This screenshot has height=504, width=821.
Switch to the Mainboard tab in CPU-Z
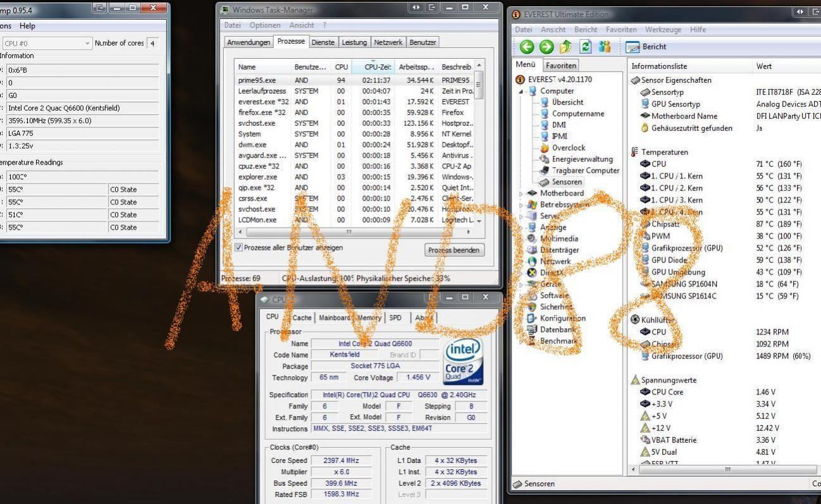[334, 318]
